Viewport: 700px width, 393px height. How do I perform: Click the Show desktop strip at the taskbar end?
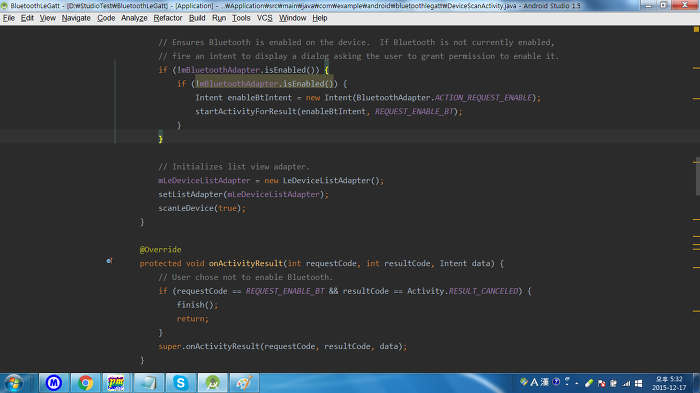(696, 383)
